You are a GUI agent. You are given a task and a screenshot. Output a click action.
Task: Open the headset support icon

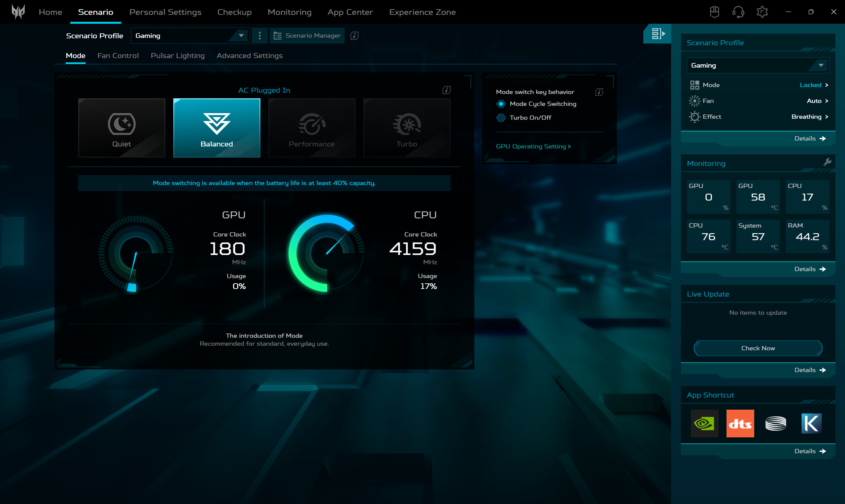click(x=738, y=12)
